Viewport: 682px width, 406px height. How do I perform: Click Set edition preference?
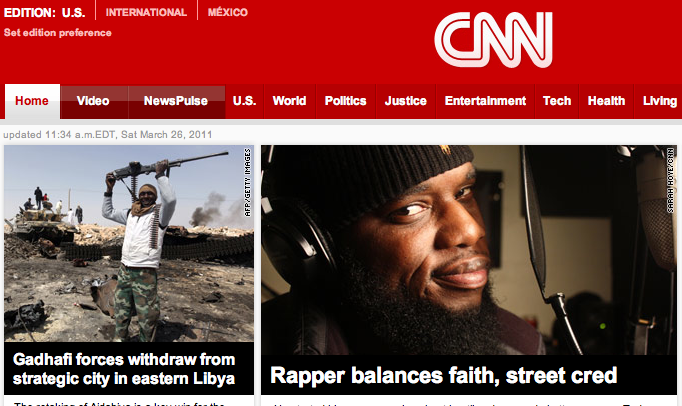coord(57,33)
